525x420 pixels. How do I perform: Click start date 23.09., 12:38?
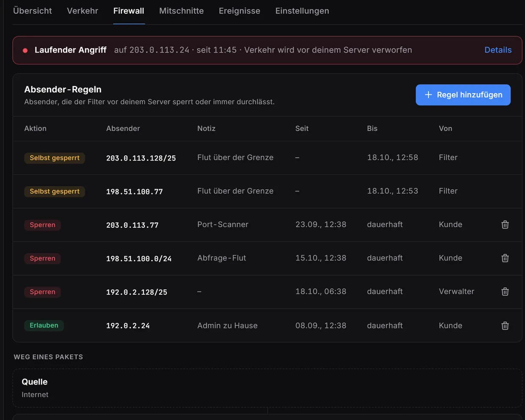[x=321, y=224]
